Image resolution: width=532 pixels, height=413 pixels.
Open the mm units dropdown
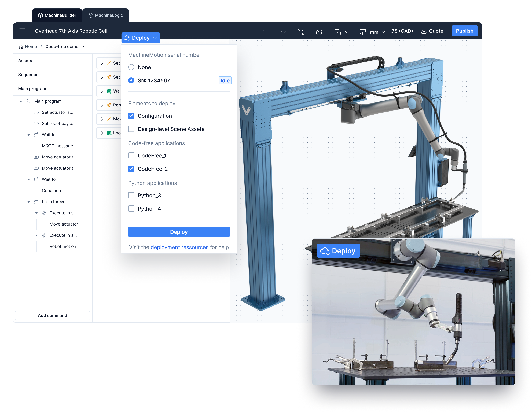pos(377,32)
